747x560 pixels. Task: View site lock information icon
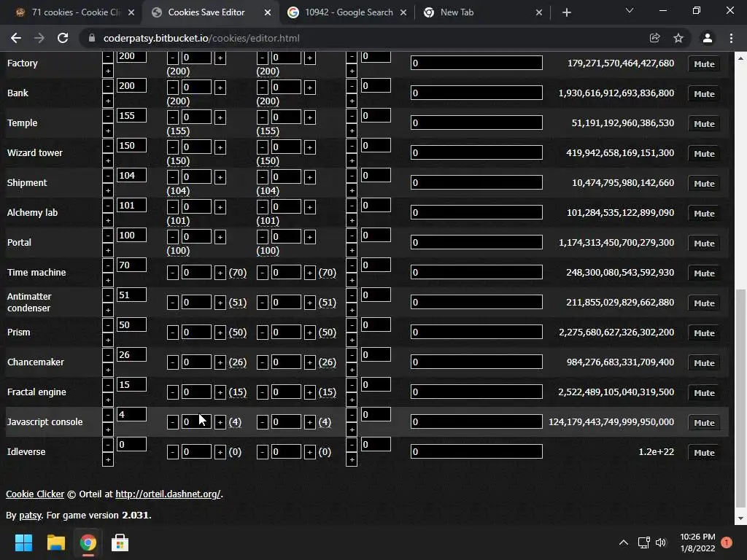(x=92, y=38)
